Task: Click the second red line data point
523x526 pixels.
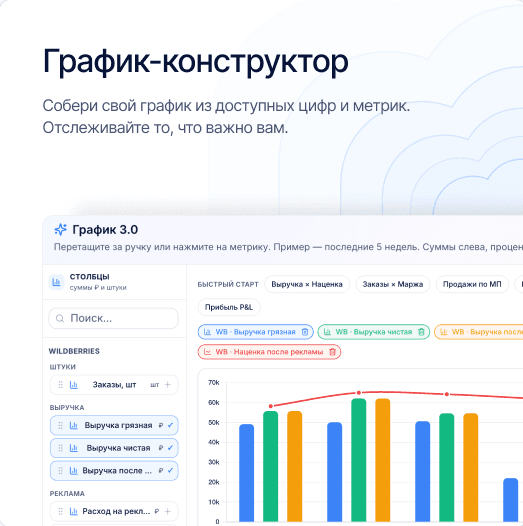Action: (x=359, y=392)
